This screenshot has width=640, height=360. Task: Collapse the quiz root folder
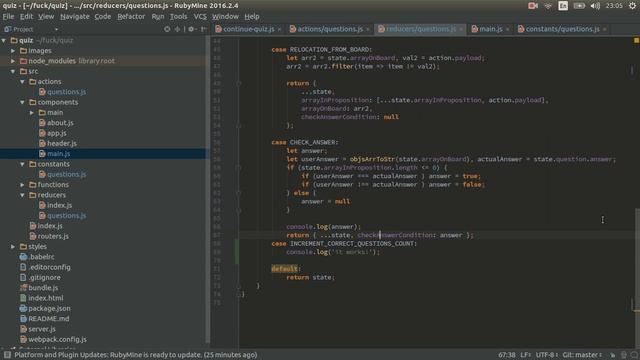(4, 40)
